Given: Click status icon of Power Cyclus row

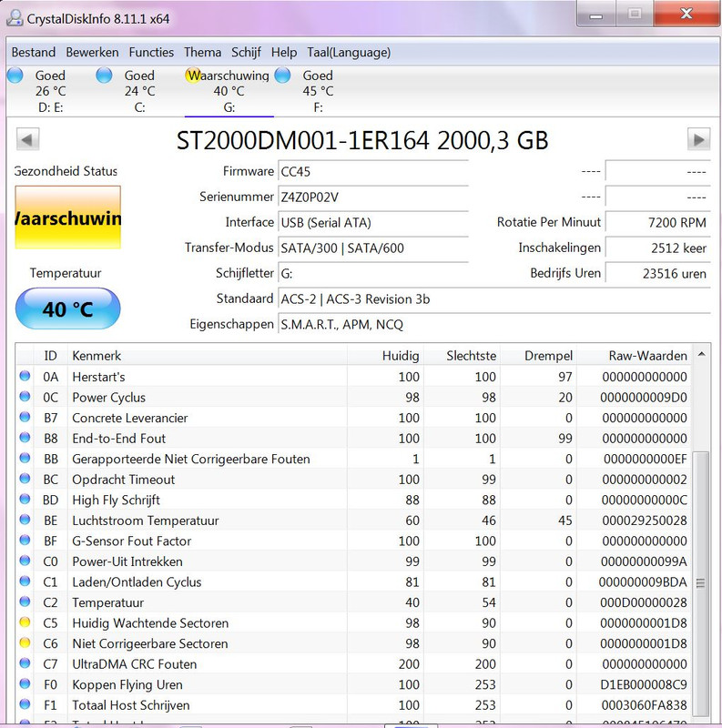Looking at the screenshot, I should click(25, 396).
